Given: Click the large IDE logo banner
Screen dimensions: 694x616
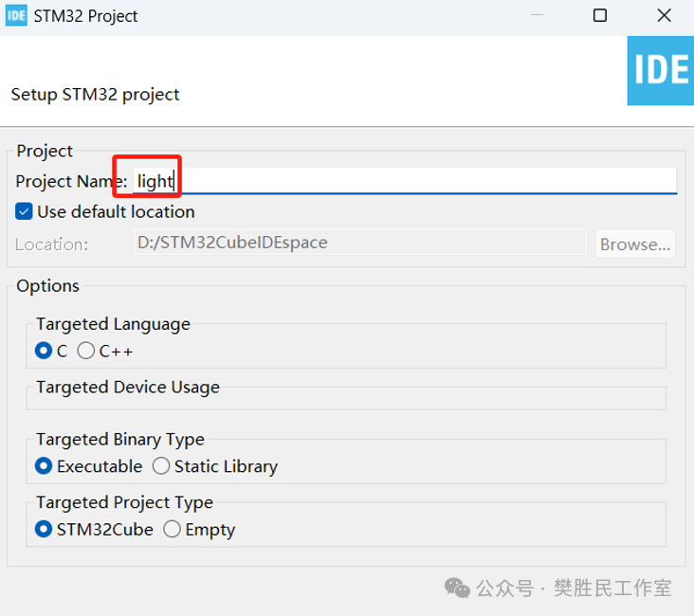Looking at the screenshot, I should (x=661, y=71).
